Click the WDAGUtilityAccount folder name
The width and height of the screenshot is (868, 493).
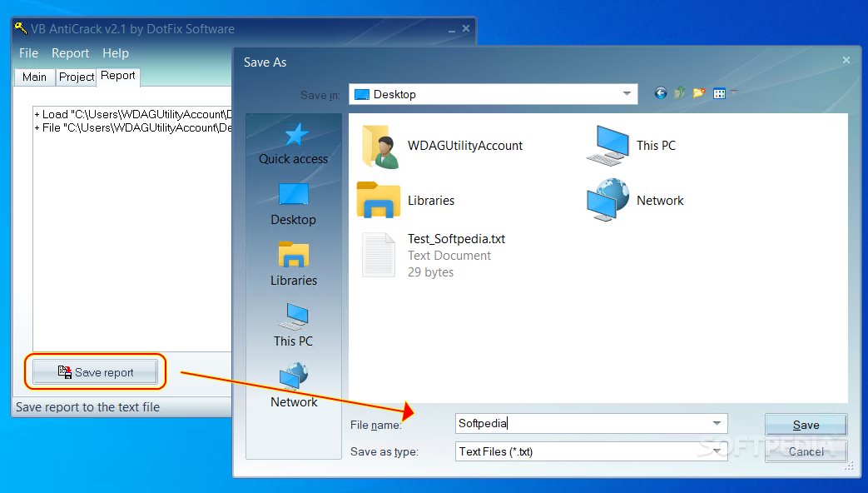465,146
